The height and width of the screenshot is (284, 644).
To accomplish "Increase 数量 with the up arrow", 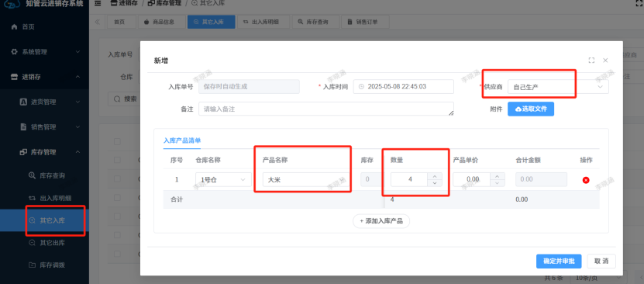I will [x=435, y=176].
